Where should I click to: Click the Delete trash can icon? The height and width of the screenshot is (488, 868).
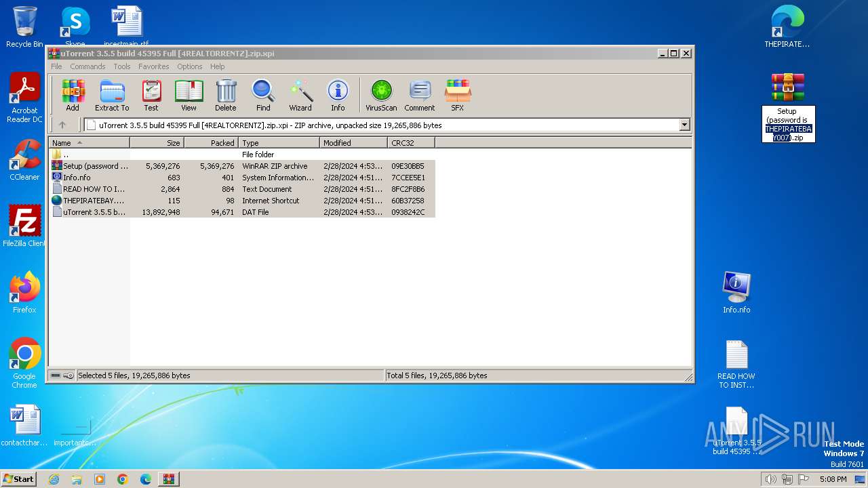[226, 96]
